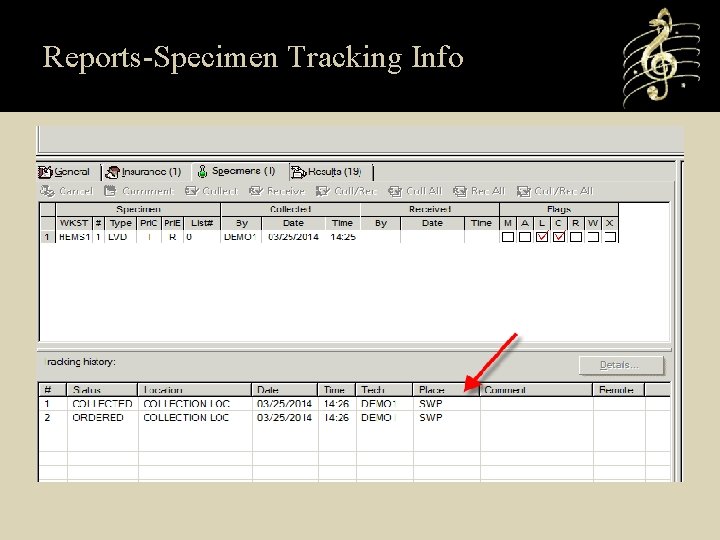The image size is (720, 540).
Task: Click the PrlC column header
Action: point(149,223)
